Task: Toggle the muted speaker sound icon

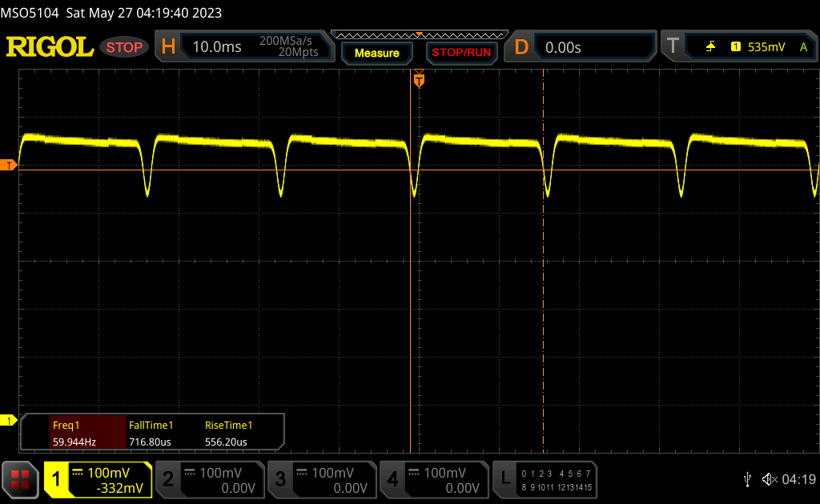Action: 770,479
